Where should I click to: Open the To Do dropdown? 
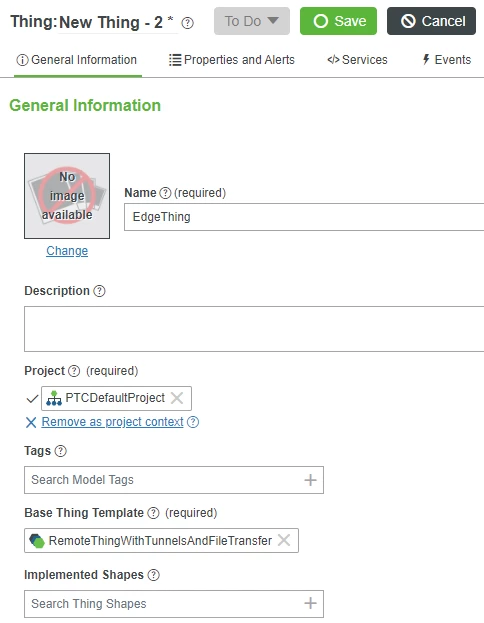coord(252,21)
